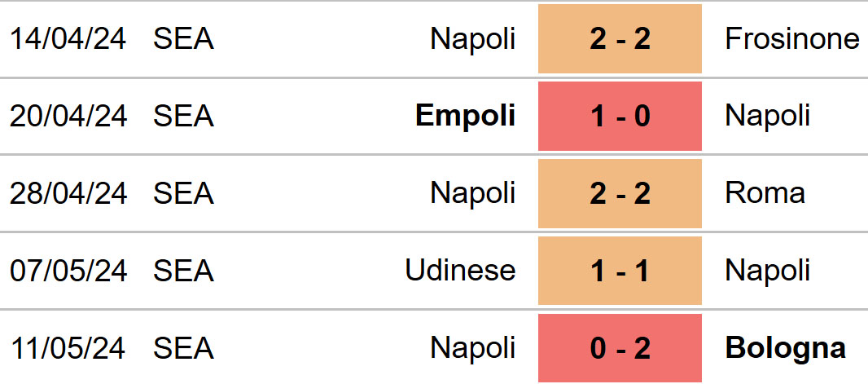Click the SEA label on 28/04/24 row

point(184,194)
